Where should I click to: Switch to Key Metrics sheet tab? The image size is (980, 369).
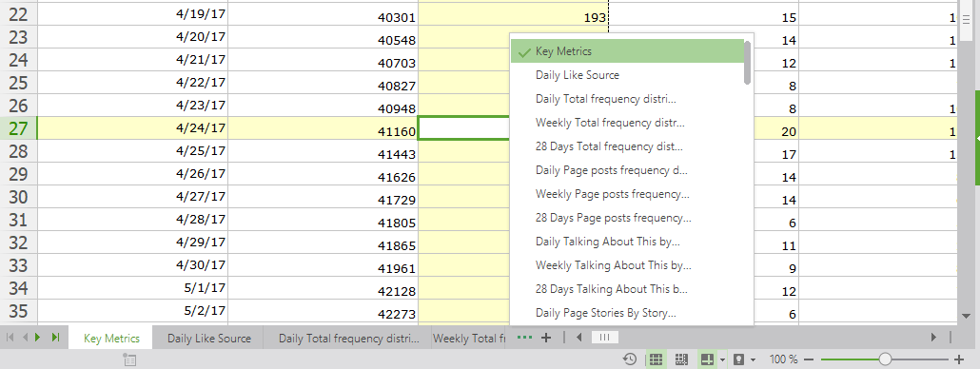[111, 339]
